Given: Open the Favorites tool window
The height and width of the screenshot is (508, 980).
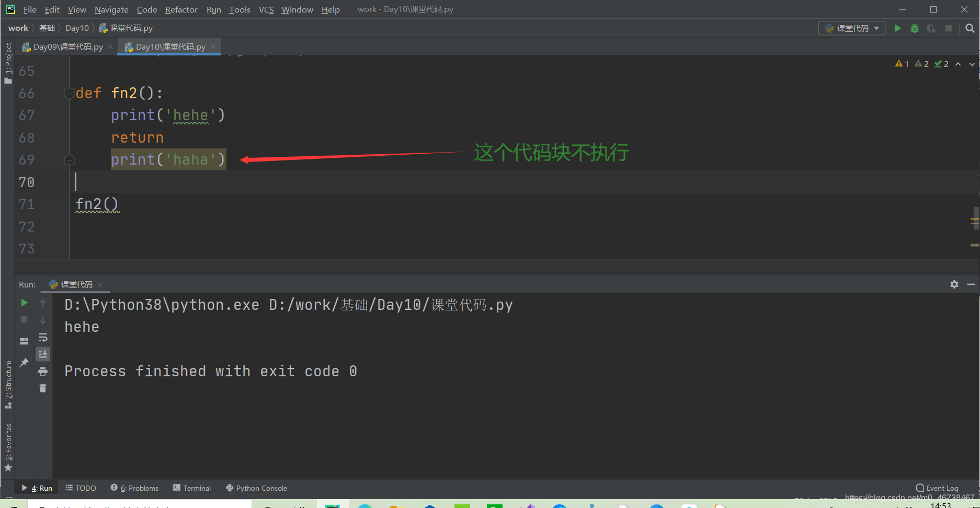Looking at the screenshot, I should (8, 447).
